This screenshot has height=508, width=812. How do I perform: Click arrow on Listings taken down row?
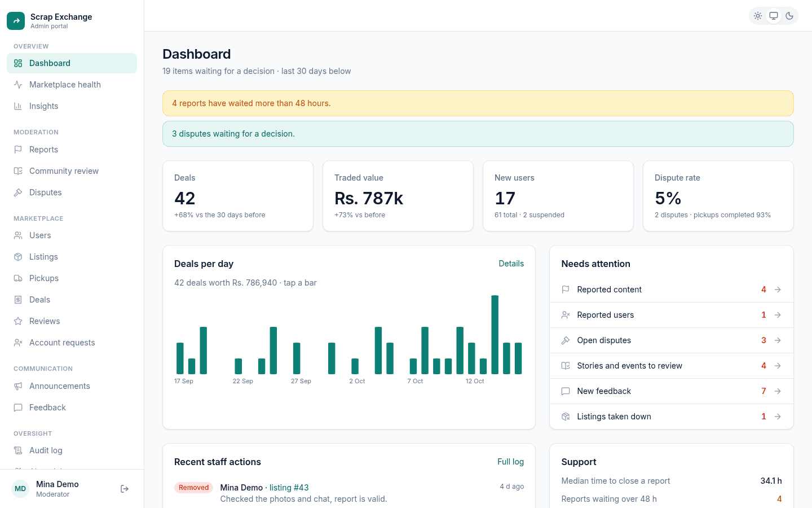(778, 417)
